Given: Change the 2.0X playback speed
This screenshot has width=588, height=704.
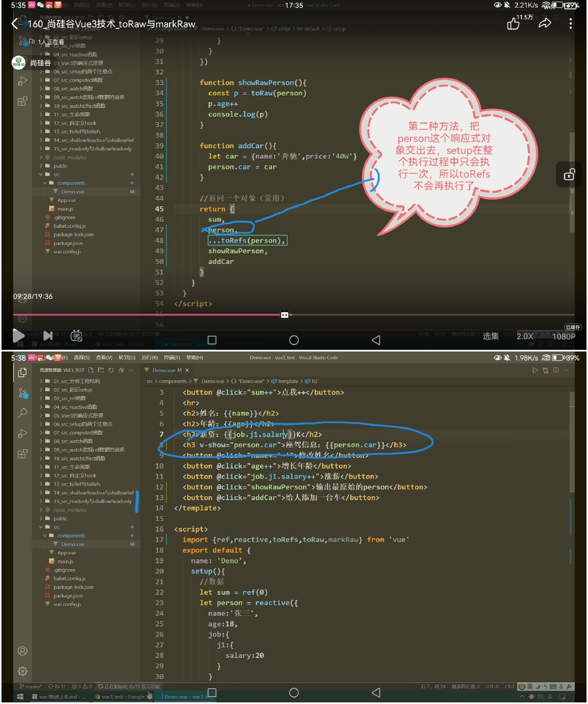Looking at the screenshot, I should click(x=525, y=336).
